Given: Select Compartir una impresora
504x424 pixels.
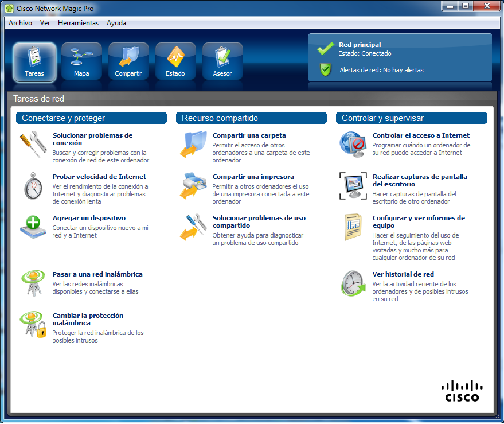Looking at the screenshot, I should [253, 177].
